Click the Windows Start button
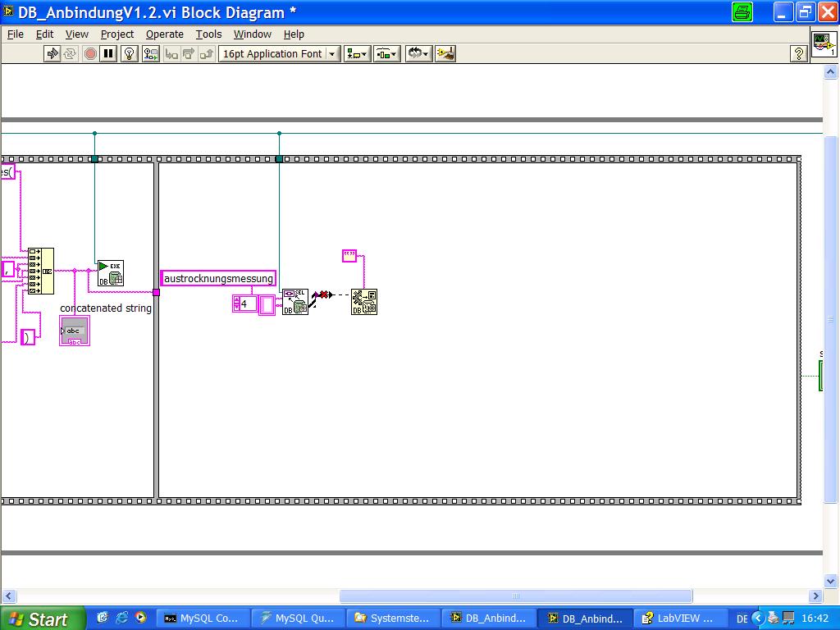The height and width of the screenshot is (630, 840). coord(42,619)
